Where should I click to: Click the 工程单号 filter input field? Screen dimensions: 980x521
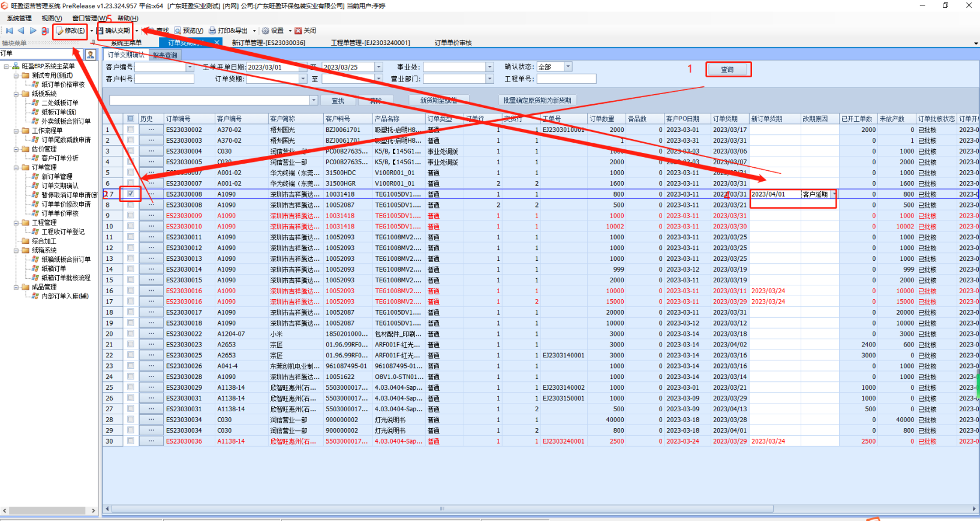click(567, 79)
